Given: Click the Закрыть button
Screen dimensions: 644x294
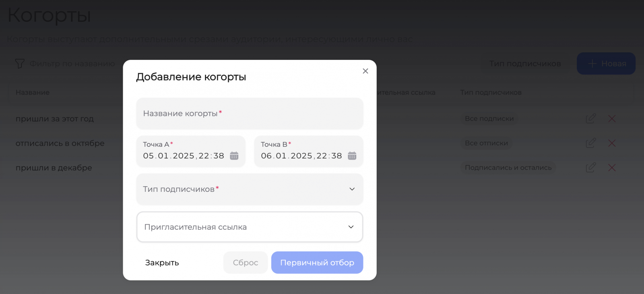Looking at the screenshot, I should pos(162,263).
